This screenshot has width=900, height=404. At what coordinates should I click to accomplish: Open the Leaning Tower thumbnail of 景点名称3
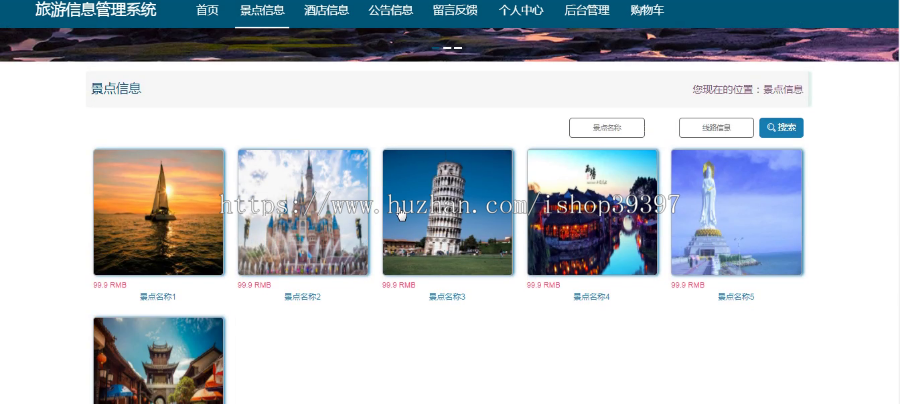pyautogui.click(x=448, y=212)
